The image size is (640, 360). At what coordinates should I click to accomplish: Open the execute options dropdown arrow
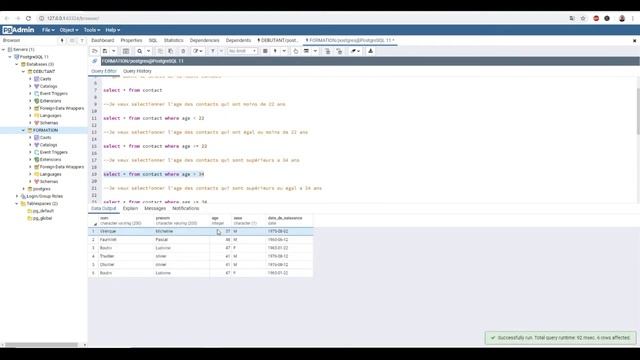tap(284, 51)
